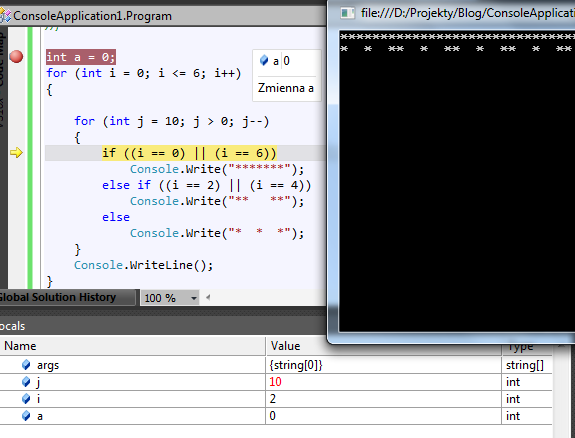Click the blue icon next to j

tap(26, 382)
